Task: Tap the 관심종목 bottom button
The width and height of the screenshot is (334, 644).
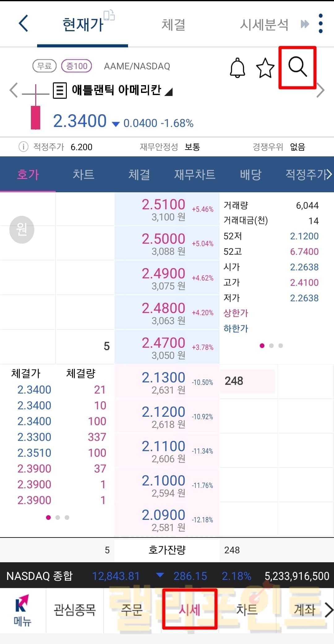Action: [x=75, y=610]
